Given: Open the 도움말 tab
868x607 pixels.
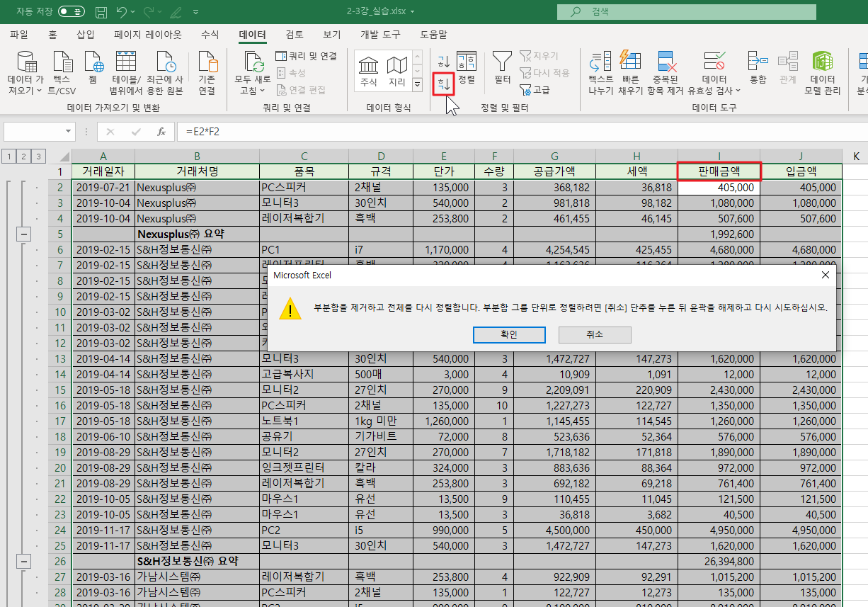Looking at the screenshot, I should [x=433, y=35].
